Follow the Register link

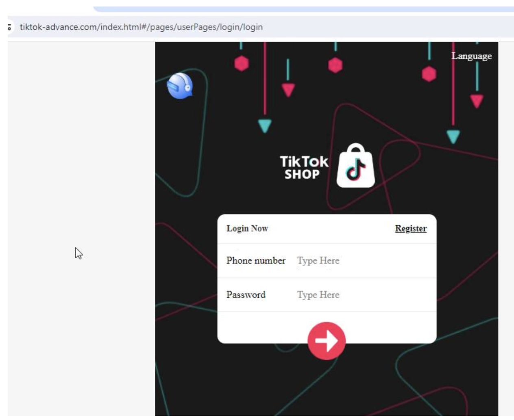point(411,228)
